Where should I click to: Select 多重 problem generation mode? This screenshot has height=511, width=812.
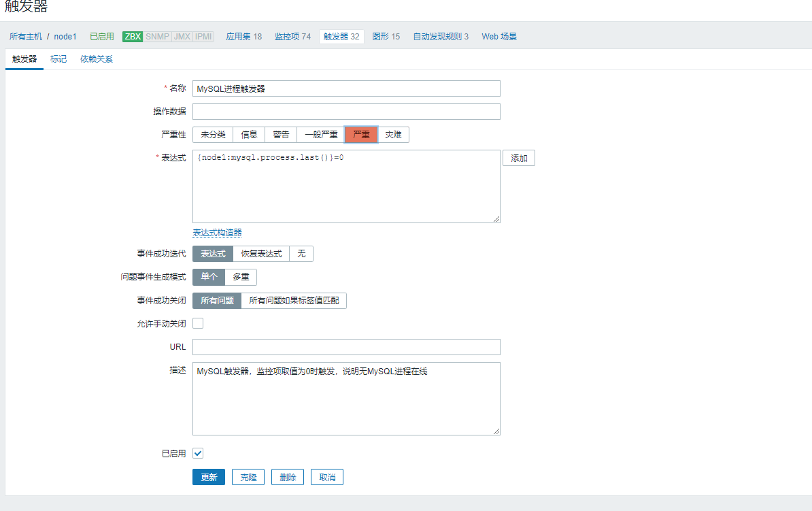click(x=241, y=277)
